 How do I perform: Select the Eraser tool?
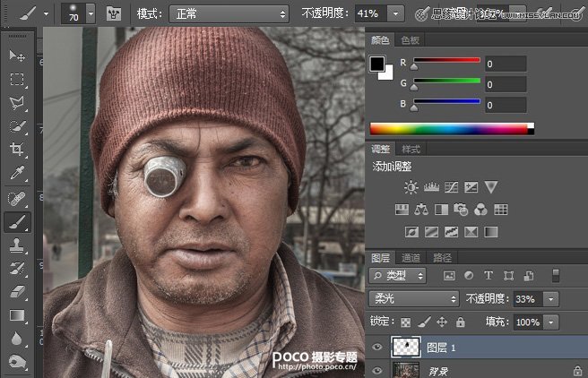click(x=17, y=291)
